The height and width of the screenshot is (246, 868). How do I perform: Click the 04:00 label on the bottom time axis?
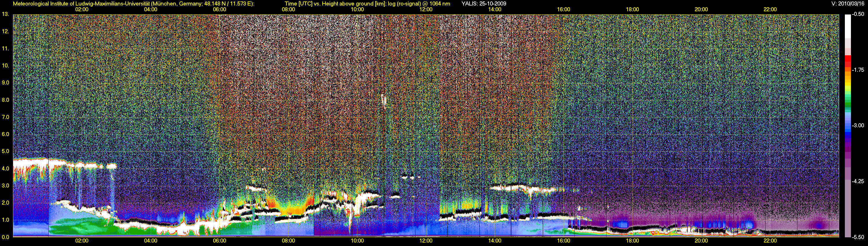point(151,241)
